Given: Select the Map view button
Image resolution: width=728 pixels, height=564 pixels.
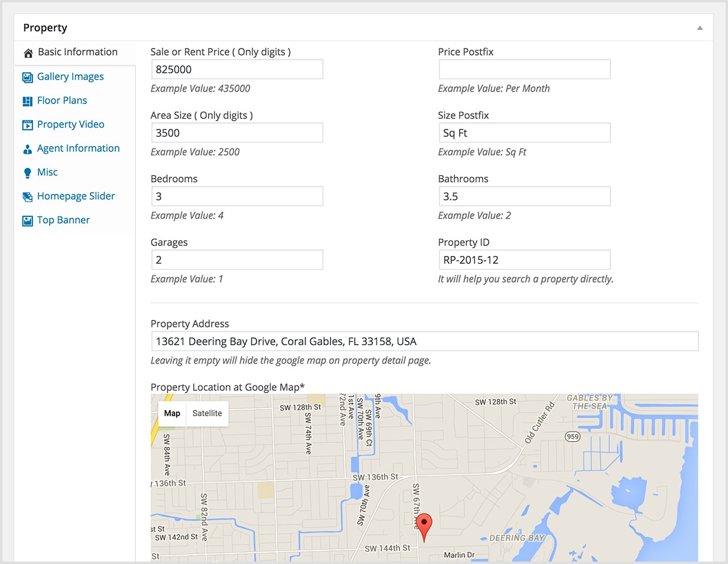Looking at the screenshot, I should click(x=172, y=413).
